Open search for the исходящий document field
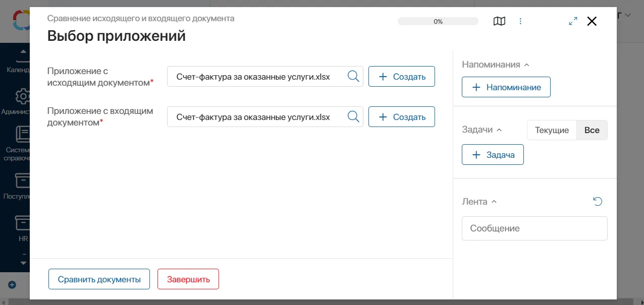The image size is (644, 305). 353,76
